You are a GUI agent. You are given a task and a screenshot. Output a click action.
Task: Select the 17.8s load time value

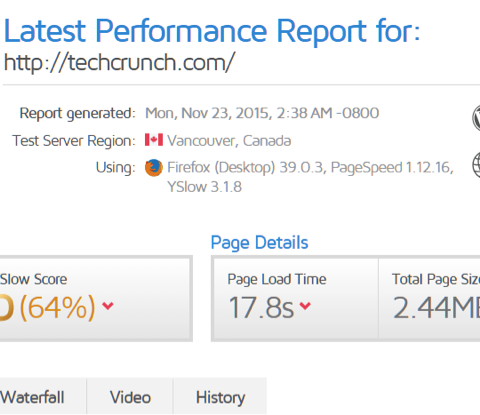pos(261,307)
